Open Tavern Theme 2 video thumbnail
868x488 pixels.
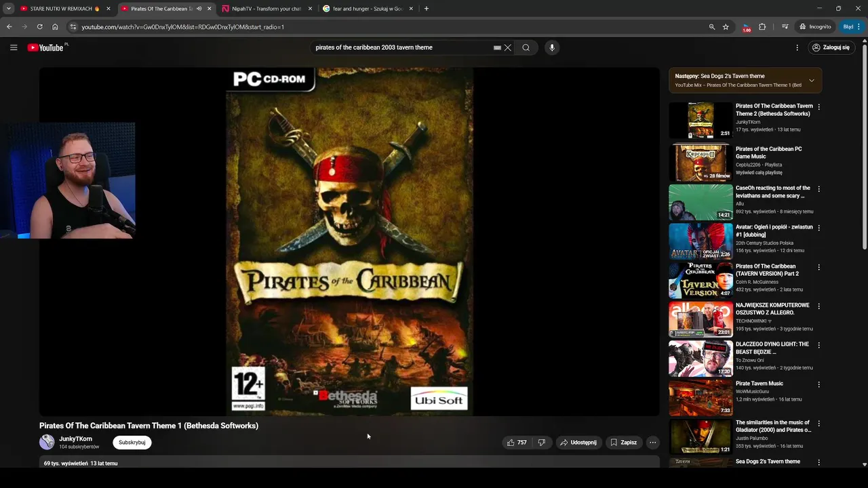[701, 120]
